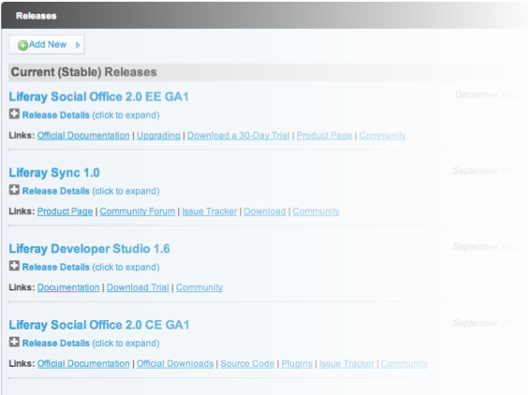532x395 pixels.
Task: Open Liferay Sync 1.0 title link
Action: coord(54,172)
